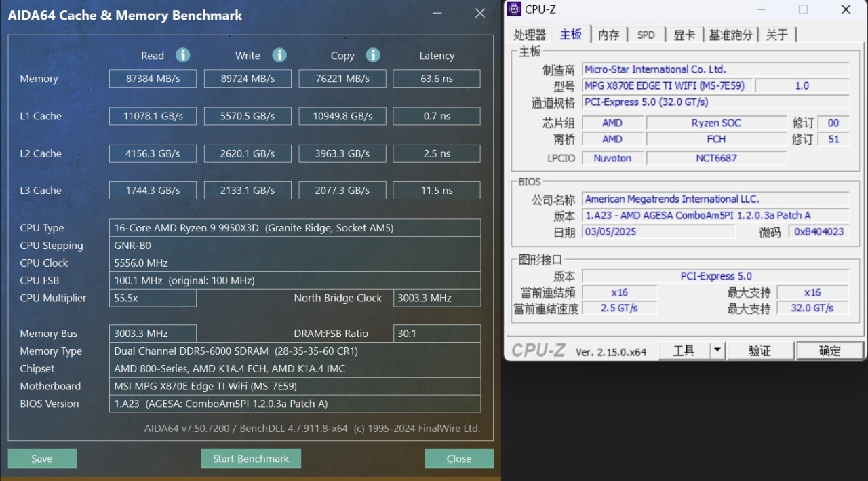
Task: Select the 基准跑分 tab
Action: click(730, 35)
